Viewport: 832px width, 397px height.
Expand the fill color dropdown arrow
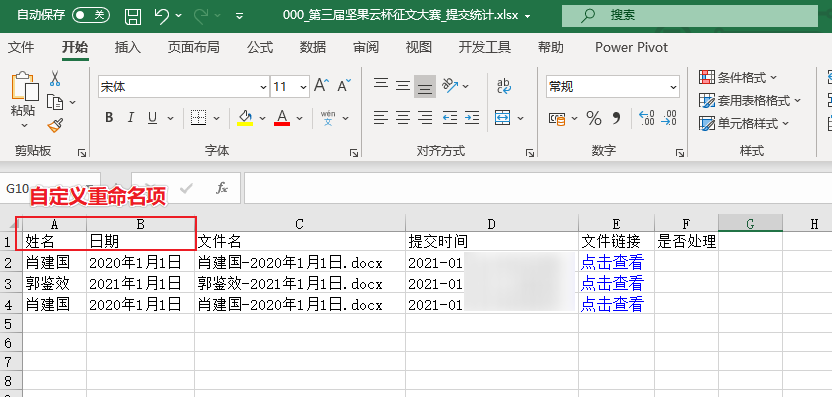pos(262,118)
